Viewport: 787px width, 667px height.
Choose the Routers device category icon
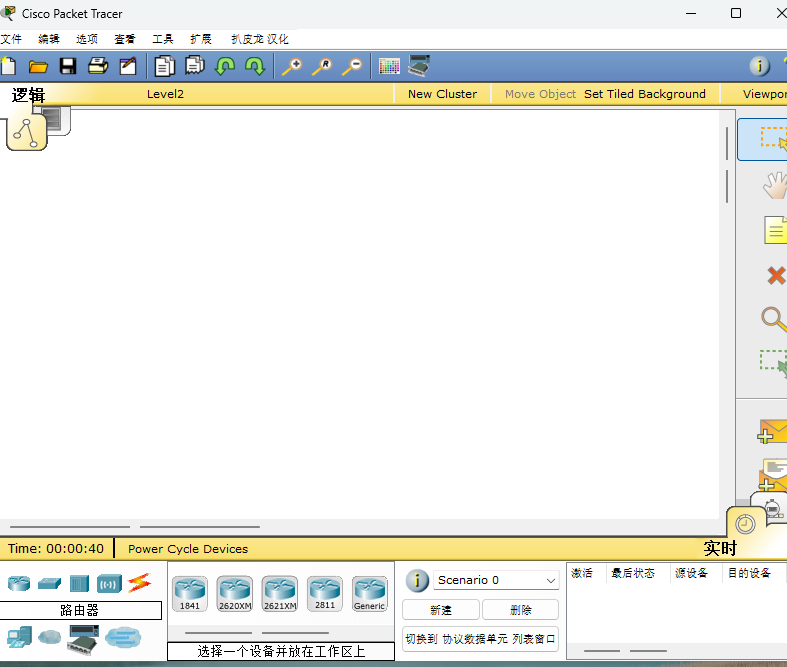(19, 583)
